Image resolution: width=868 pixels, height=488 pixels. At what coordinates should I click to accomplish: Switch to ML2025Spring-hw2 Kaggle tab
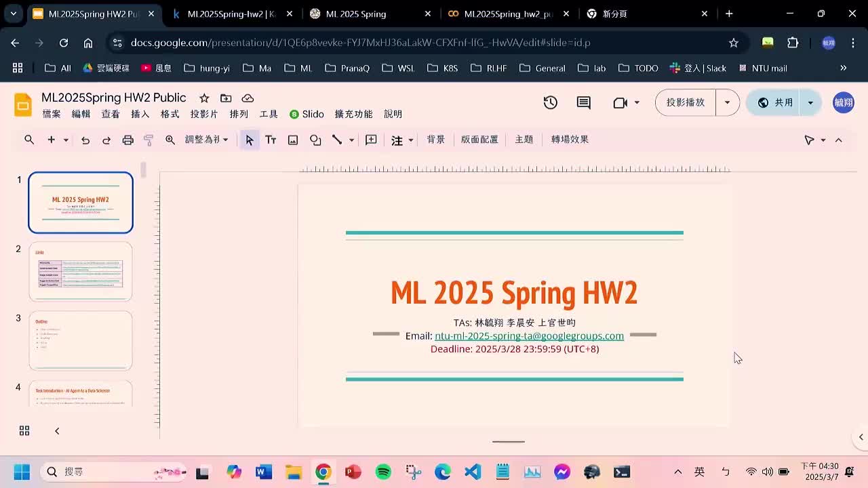coord(231,14)
